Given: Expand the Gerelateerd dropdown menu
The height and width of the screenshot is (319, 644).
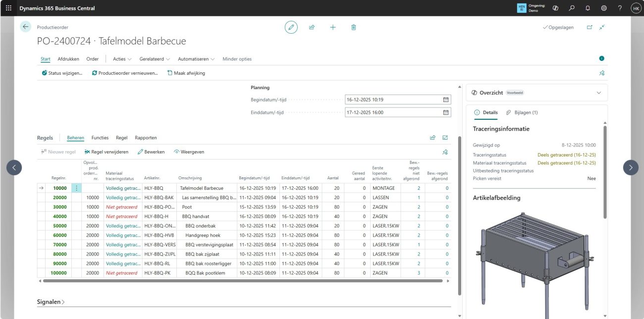Looking at the screenshot, I should 155,59.
